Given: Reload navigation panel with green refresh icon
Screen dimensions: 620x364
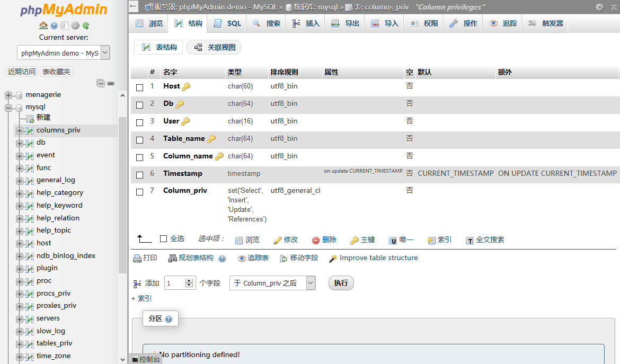Looking at the screenshot, I should click(x=86, y=25).
